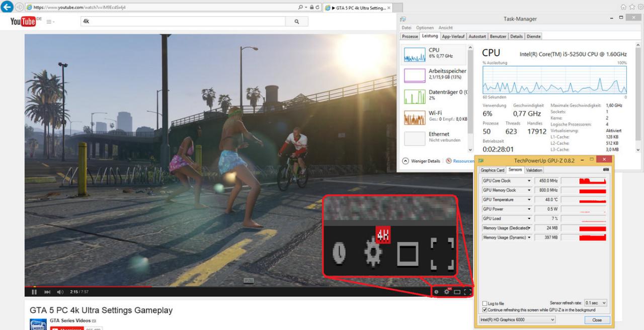Toggle annotations clock icon in player
Screen dimensions: 644x330
[436, 292]
